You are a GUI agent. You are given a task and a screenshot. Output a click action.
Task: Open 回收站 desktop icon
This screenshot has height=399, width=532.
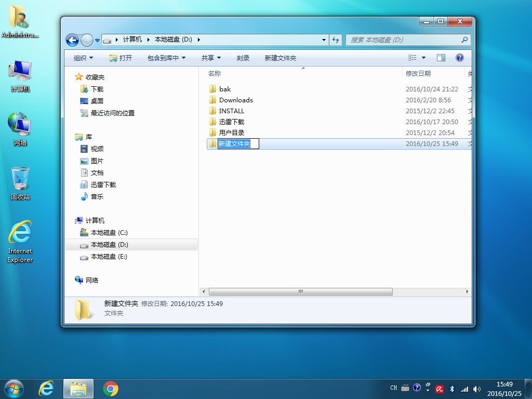(20, 183)
